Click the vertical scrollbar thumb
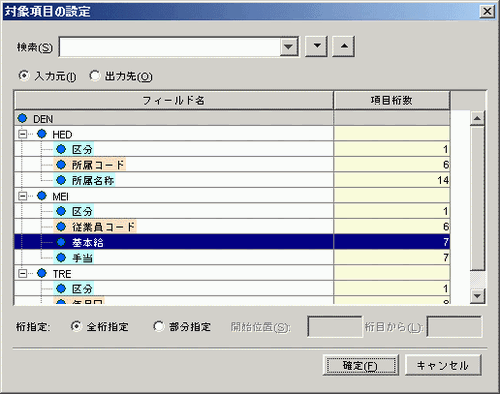This screenshot has height=394, width=500. (x=477, y=198)
